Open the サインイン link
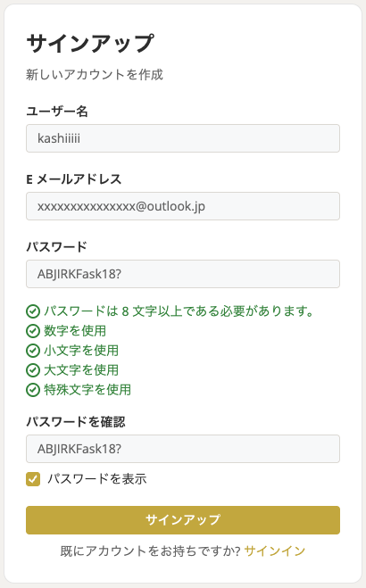The width and height of the screenshot is (366, 588). click(275, 551)
